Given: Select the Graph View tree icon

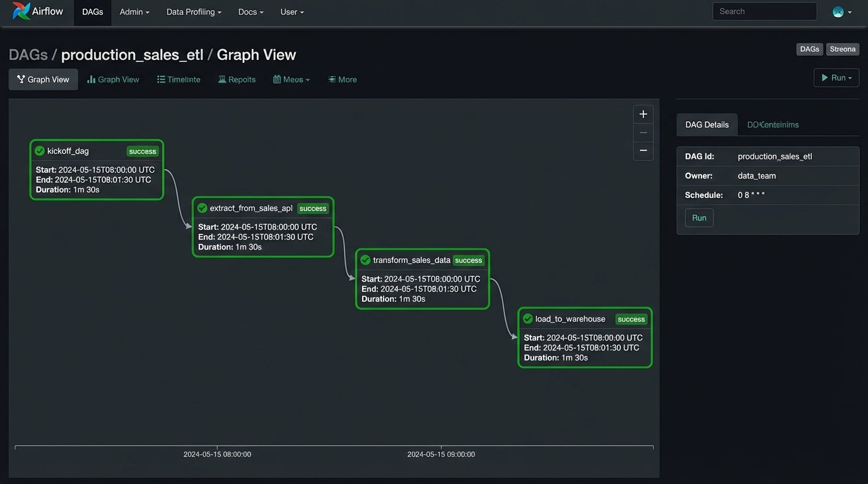Looking at the screenshot, I should click(21, 79).
